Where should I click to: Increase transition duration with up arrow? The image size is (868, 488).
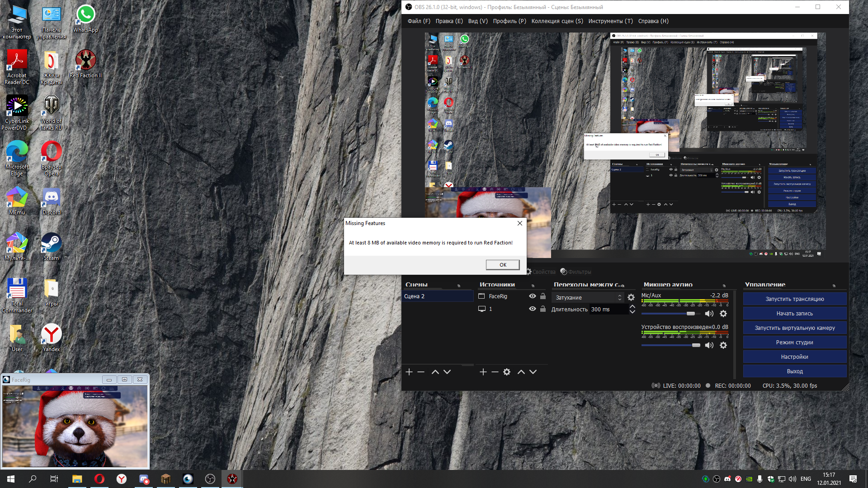[x=632, y=307]
